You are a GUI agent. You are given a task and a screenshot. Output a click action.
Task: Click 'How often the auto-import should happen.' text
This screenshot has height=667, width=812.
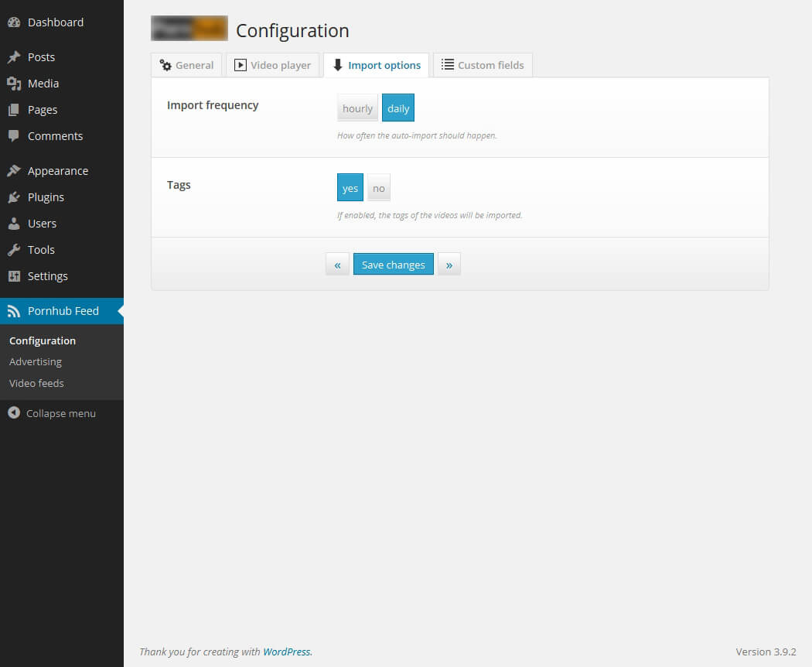tap(417, 135)
